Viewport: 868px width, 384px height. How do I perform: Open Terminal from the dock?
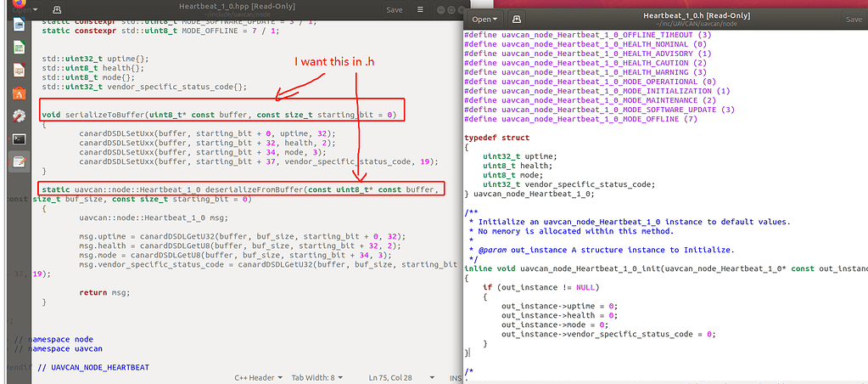pos(19,138)
